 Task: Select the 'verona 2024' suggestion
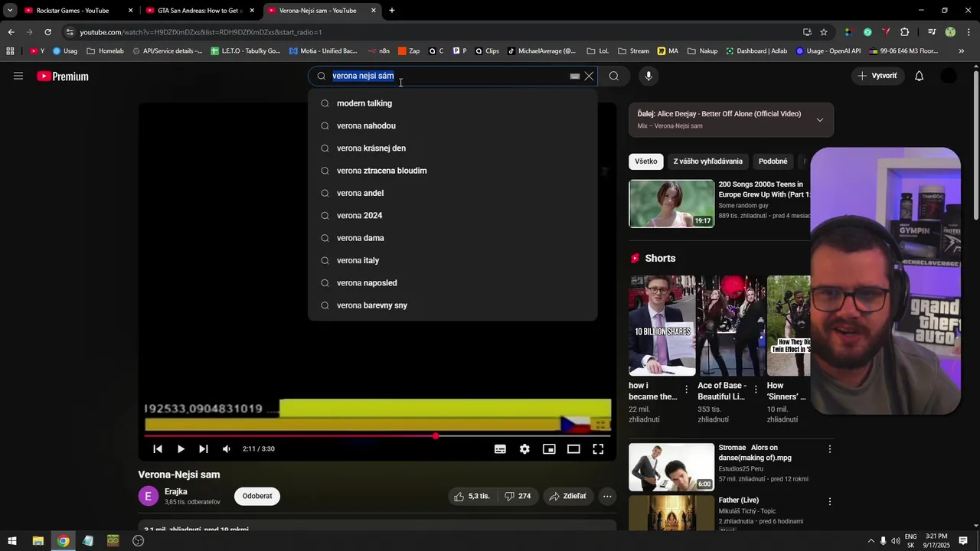click(452, 215)
